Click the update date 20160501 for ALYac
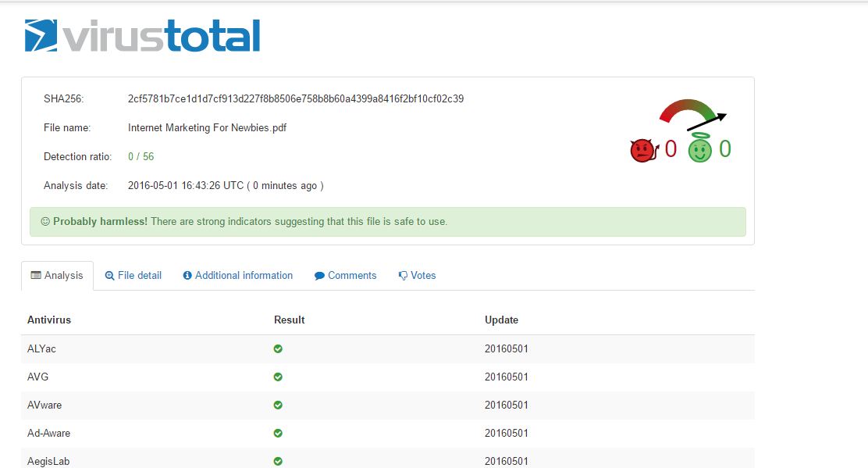This screenshot has width=868, height=468. (507, 349)
